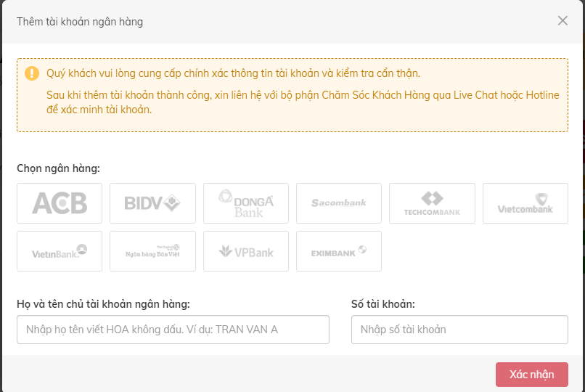Choose Eximbank from the bank options

coord(339,251)
